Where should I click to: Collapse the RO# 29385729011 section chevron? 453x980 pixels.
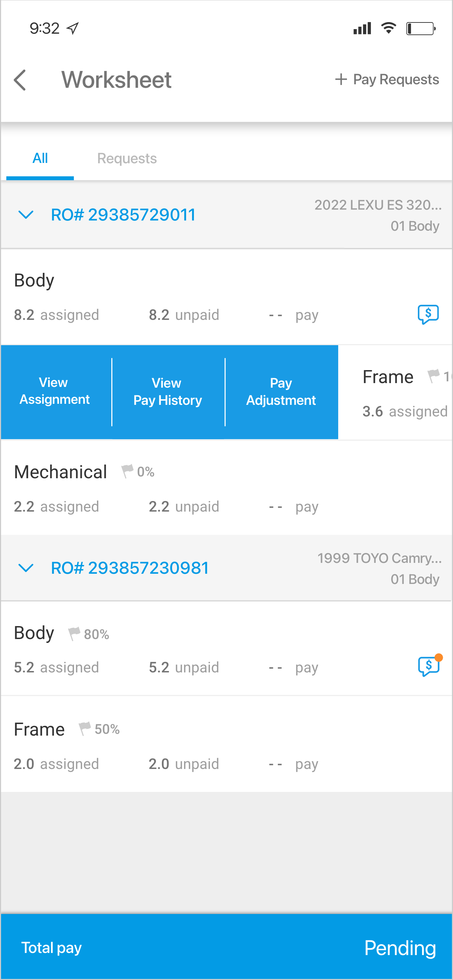[x=26, y=215]
